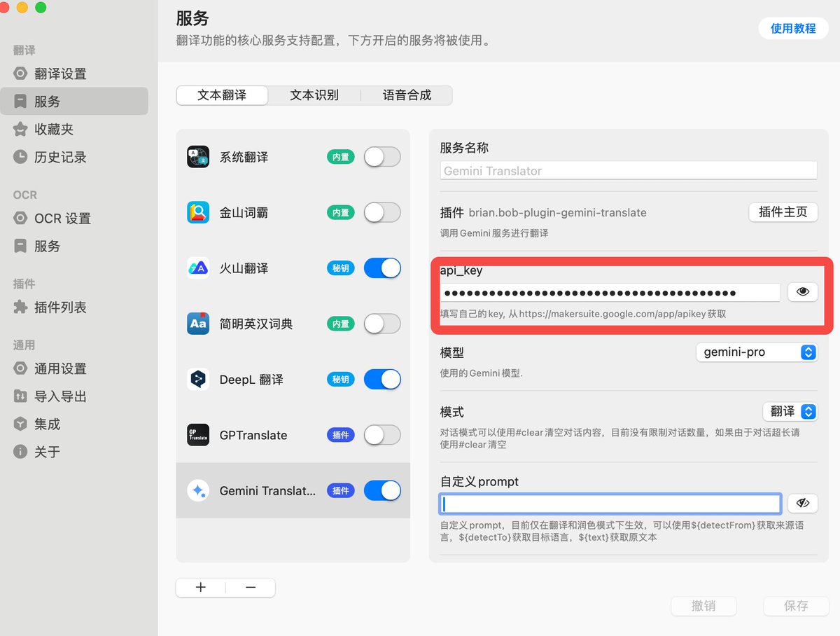Select the Gemini Translator service icon
This screenshot has width=840, height=636.
point(198,490)
